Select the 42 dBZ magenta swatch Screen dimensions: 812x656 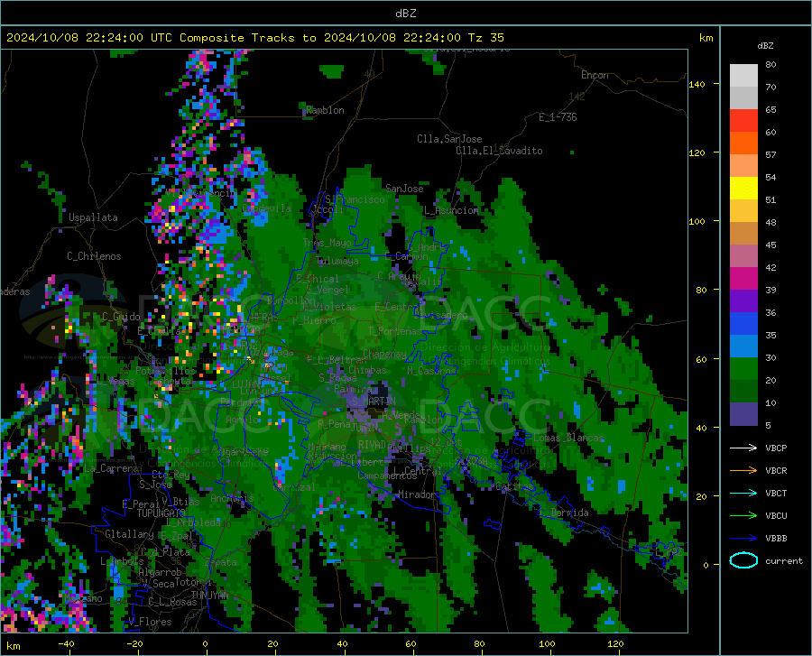coord(743,279)
